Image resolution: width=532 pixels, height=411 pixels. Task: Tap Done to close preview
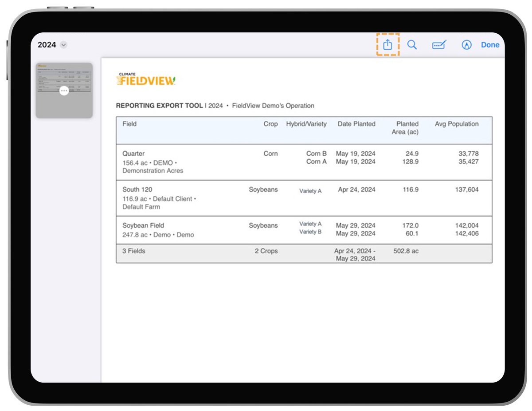click(x=490, y=45)
